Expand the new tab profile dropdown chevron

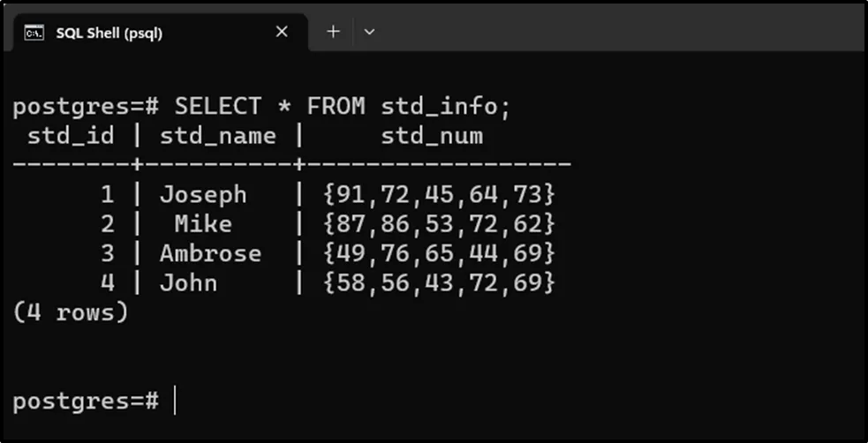pyautogui.click(x=369, y=32)
